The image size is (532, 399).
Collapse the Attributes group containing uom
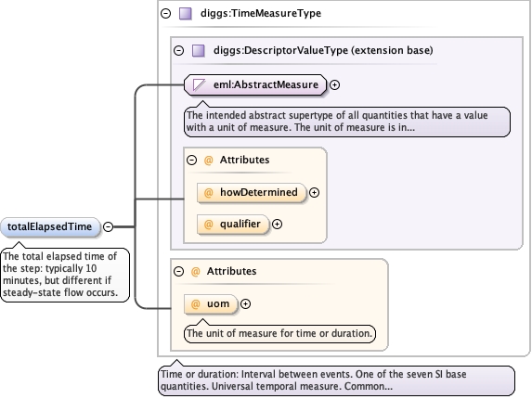coord(178,271)
